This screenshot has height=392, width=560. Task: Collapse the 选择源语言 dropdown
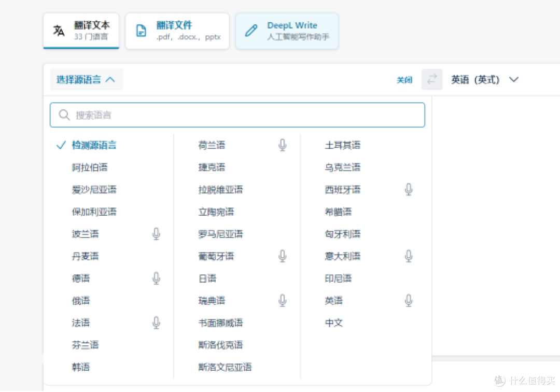pyautogui.click(x=86, y=79)
